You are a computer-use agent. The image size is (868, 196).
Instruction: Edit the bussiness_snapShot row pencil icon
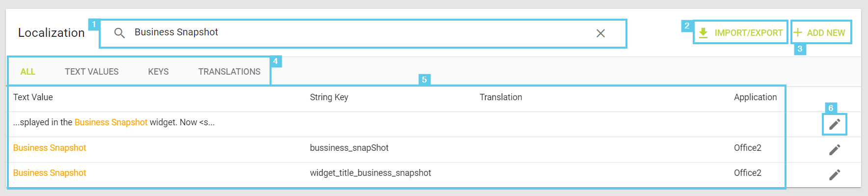835,149
